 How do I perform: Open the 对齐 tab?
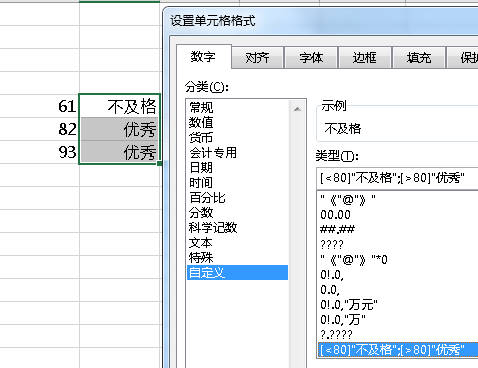(x=257, y=58)
